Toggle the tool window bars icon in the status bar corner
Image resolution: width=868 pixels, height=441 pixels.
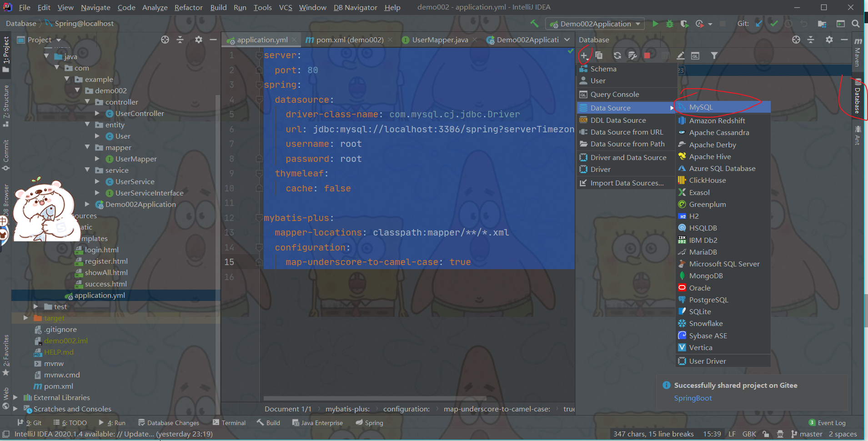coord(5,434)
